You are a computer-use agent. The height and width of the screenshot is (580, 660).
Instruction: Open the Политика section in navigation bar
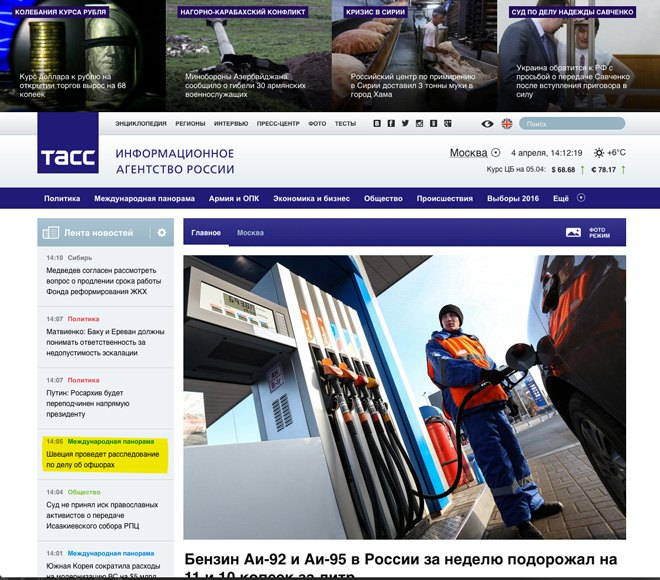(62, 198)
